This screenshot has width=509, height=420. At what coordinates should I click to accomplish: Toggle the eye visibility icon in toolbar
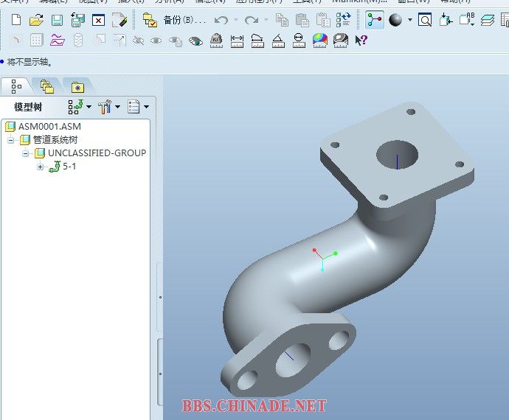[195, 41]
